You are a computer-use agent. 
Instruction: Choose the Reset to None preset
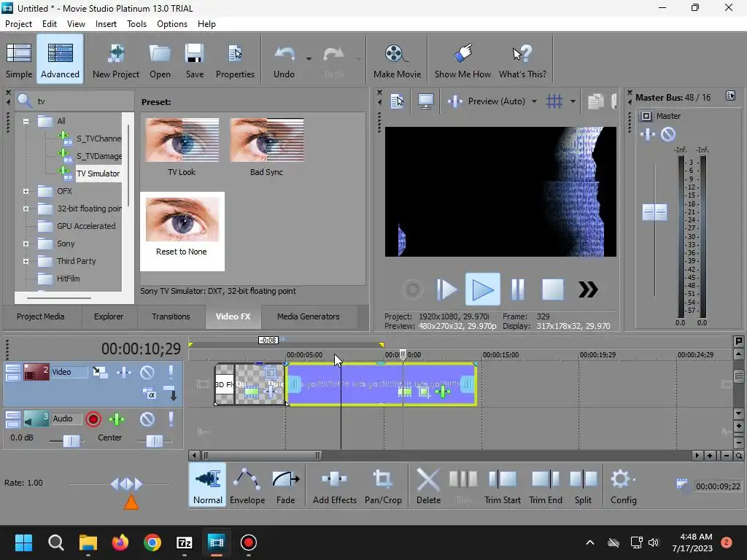pyautogui.click(x=182, y=231)
